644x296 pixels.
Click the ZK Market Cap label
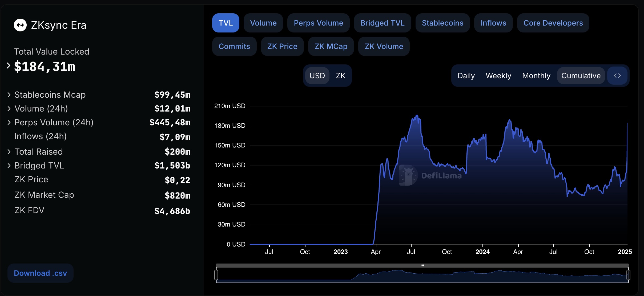pyautogui.click(x=44, y=195)
